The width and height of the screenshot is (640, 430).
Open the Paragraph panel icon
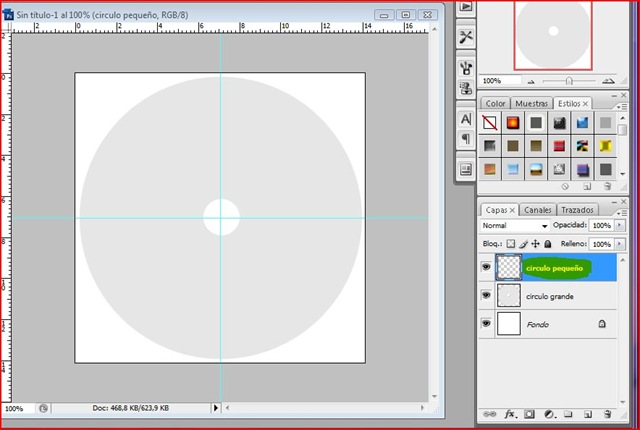coord(465,138)
